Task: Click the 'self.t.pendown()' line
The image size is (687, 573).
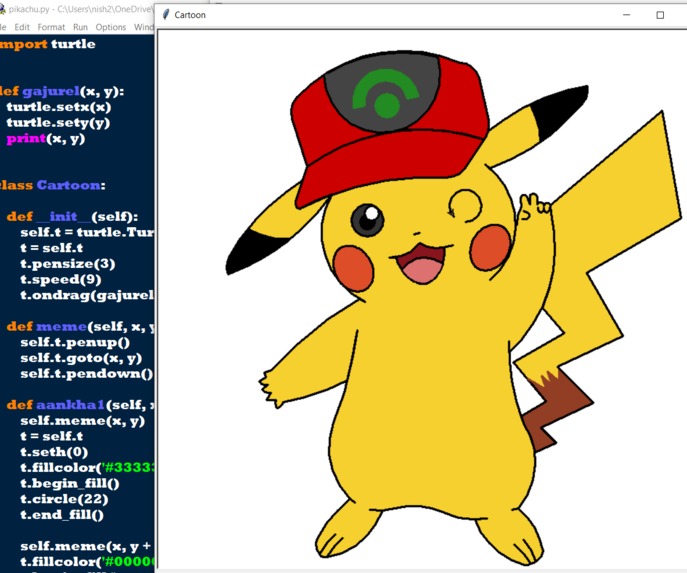Action: click(87, 374)
